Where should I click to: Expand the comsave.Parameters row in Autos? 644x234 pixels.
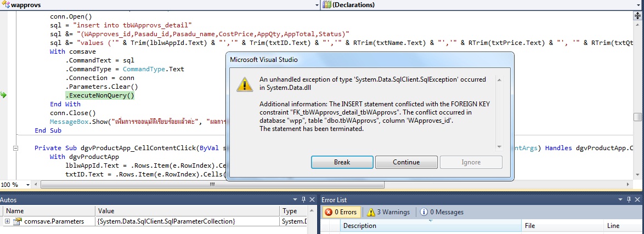point(7,221)
